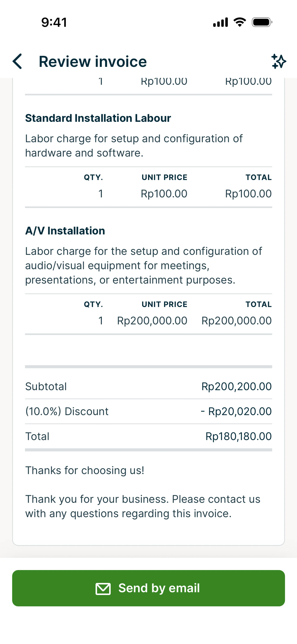The width and height of the screenshot is (297, 644).
Task: Tap the A/V Installation item heading
Action: point(65,231)
